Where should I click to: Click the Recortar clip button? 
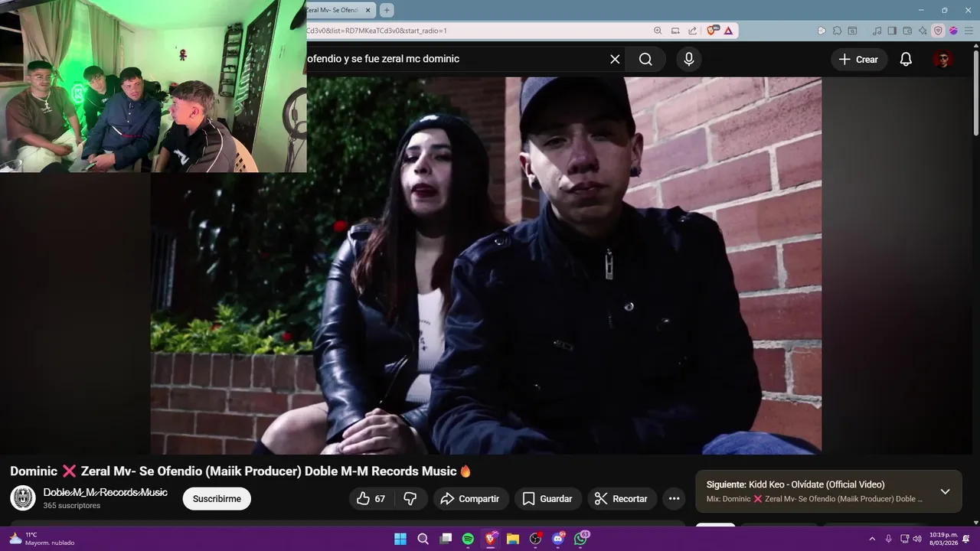[x=622, y=499]
